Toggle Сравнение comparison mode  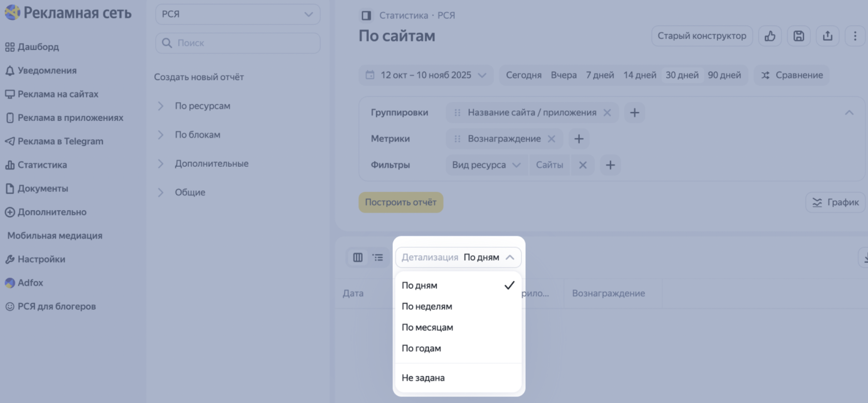tap(792, 75)
